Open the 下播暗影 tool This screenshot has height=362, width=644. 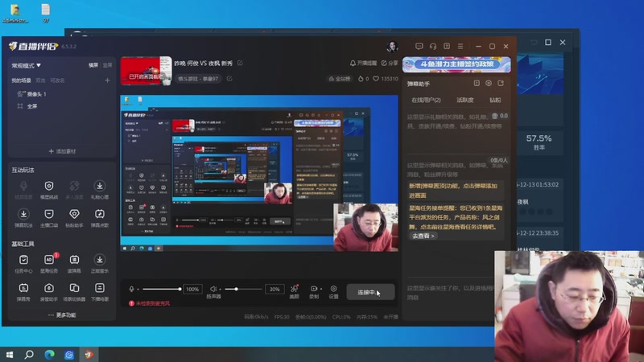99,292
